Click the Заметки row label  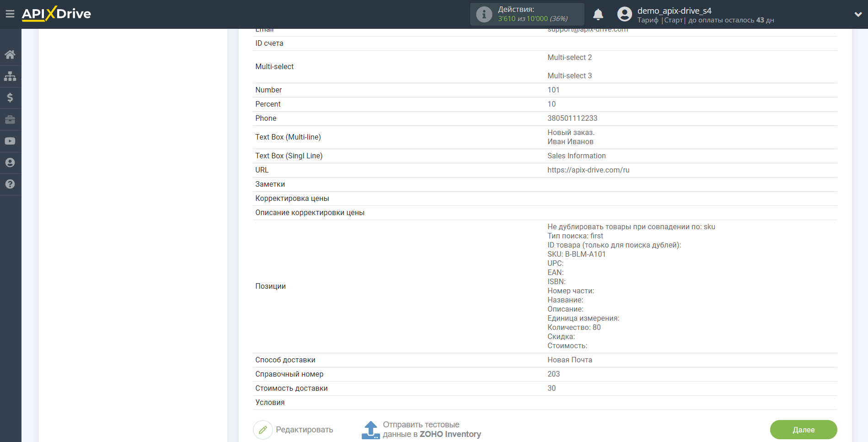pos(270,184)
